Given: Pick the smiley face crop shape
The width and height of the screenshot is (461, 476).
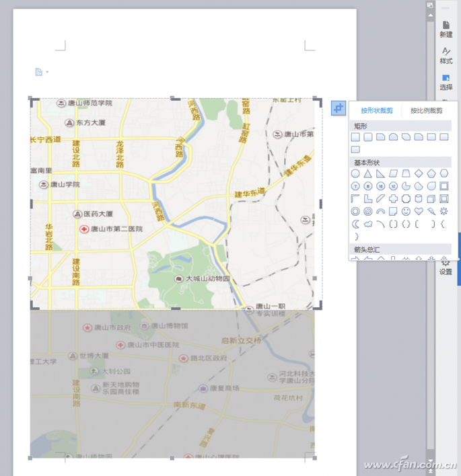Looking at the screenshot, I should click(406, 211).
